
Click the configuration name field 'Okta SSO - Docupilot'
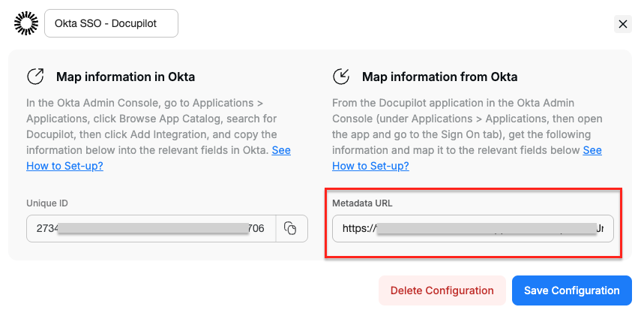click(x=112, y=24)
